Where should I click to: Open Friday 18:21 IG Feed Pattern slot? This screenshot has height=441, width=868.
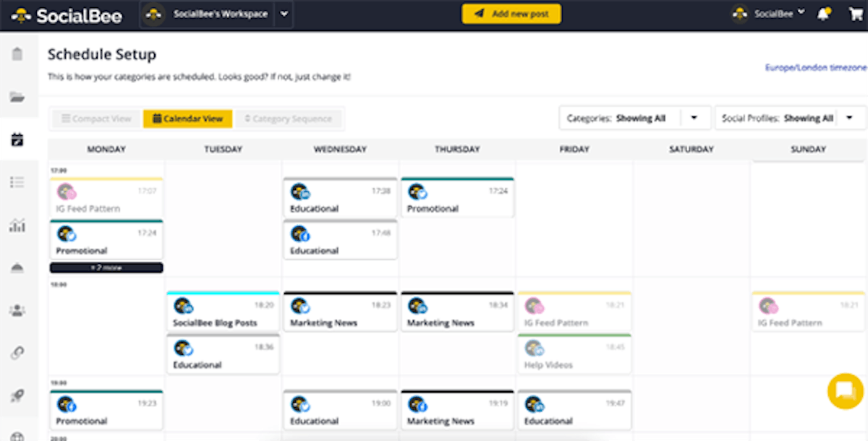[574, 312]
